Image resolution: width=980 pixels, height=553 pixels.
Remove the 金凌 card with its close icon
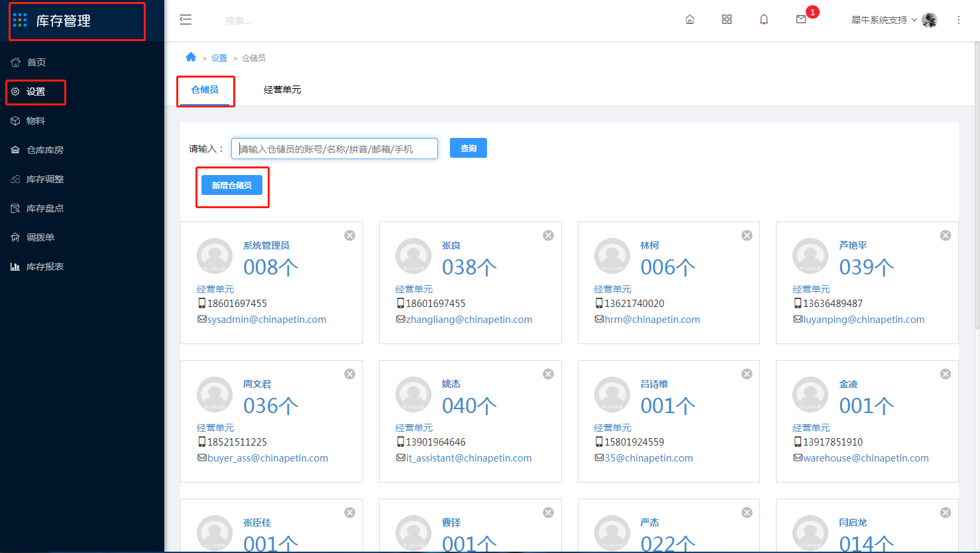[946, 374]
